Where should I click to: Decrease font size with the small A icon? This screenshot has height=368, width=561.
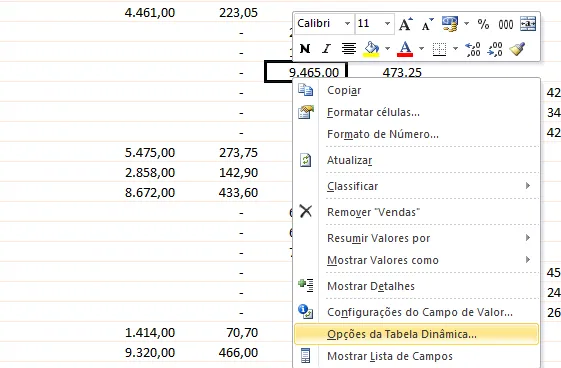(x=427, y=24)
